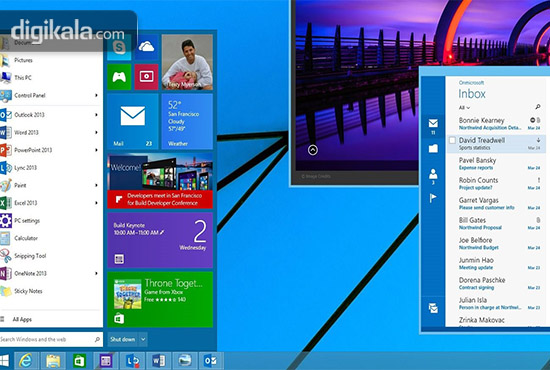The width and height of the screenshot is (550, 370).
Task: Open the Mail tile with envelope icon
Action: (x=133, y=121)
